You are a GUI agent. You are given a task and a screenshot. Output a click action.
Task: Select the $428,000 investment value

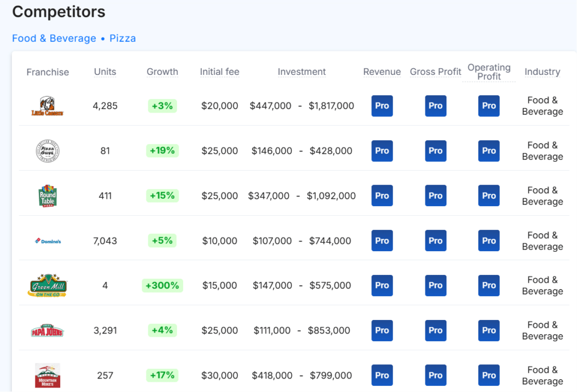[331, 151]
